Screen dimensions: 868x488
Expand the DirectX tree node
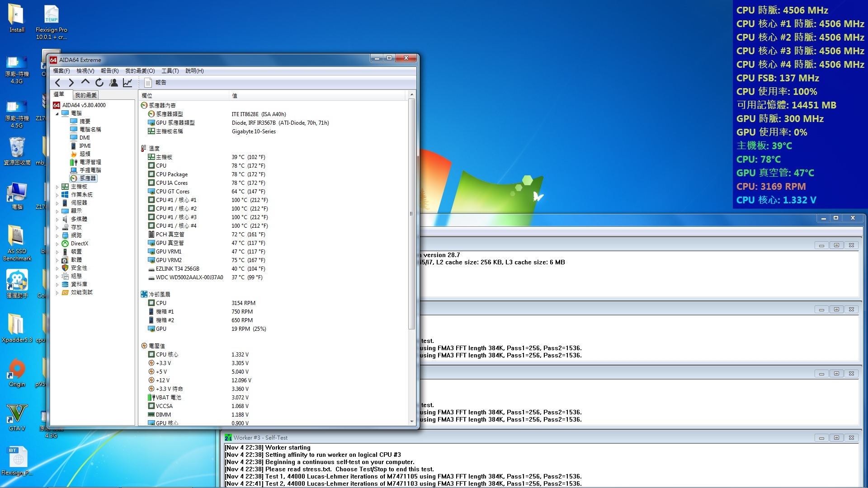pyautogui.click(x=57, y=244)
